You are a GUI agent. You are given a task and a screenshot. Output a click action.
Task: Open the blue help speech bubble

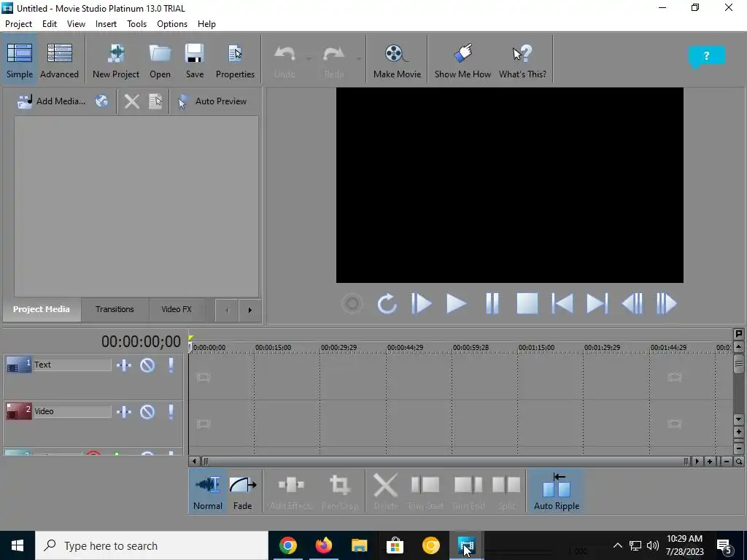coord(706,57)
